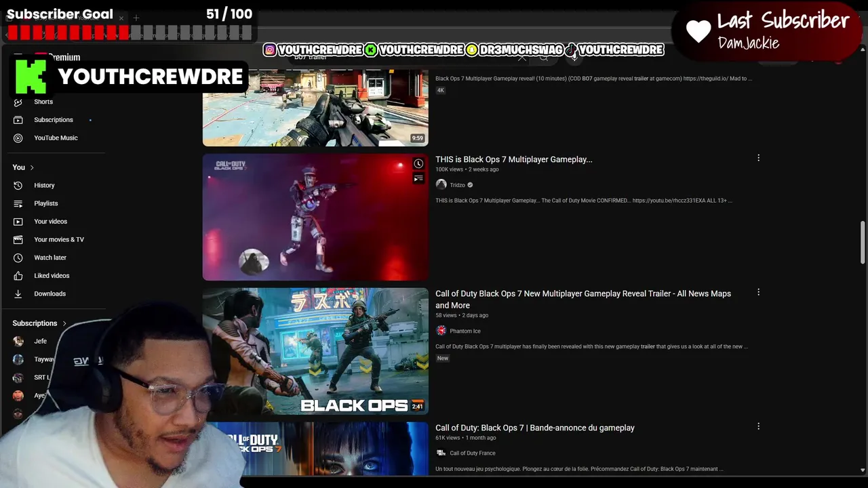The width and height of the screenshot is (868, 488).
Task: Click the 'New' badge under Phantom Ice video
Action: [x=442, y=358]
